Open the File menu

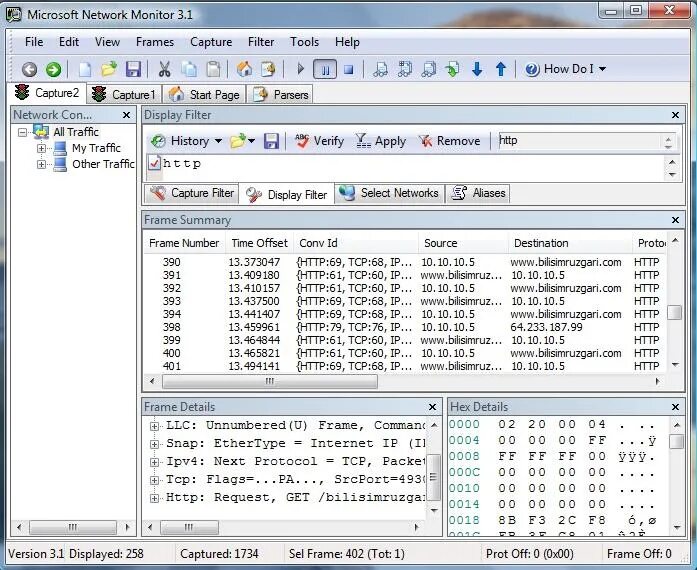tap(34, 42)
